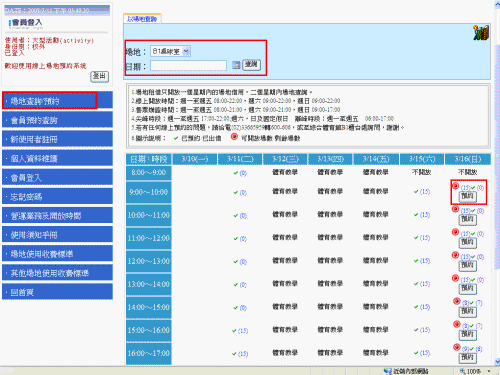This screenshot has height=375, width=500.
Task: Click the (15) link in 3/15 10:00~11:00 cell
Action: coord(425,215)
